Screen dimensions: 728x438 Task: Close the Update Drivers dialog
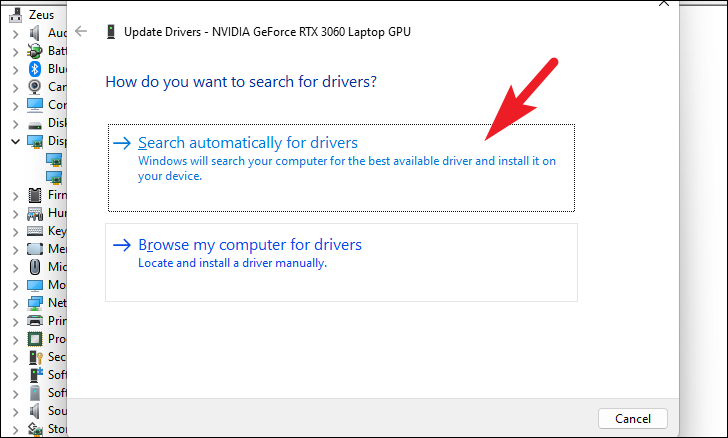pyautogui.click(x=664, y=3)
